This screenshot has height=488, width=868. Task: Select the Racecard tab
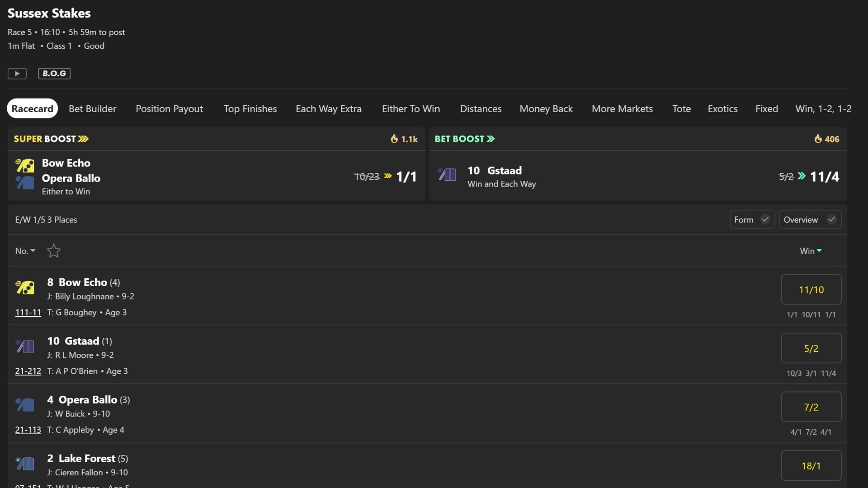pos(32,108)
